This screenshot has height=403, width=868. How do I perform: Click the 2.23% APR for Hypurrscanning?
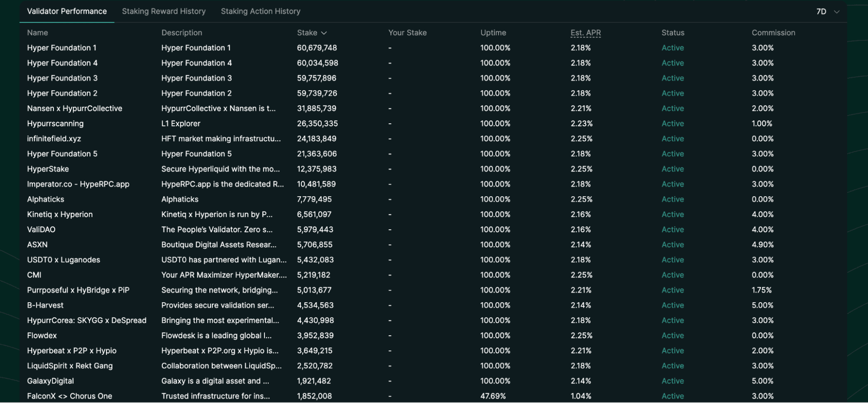[581, 124]
